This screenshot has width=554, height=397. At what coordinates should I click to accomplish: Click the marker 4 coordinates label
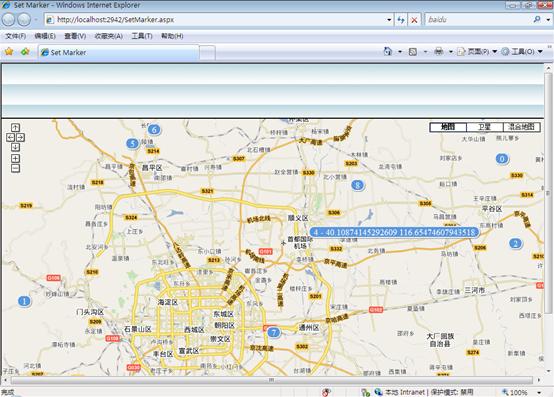tap(394, 232)
